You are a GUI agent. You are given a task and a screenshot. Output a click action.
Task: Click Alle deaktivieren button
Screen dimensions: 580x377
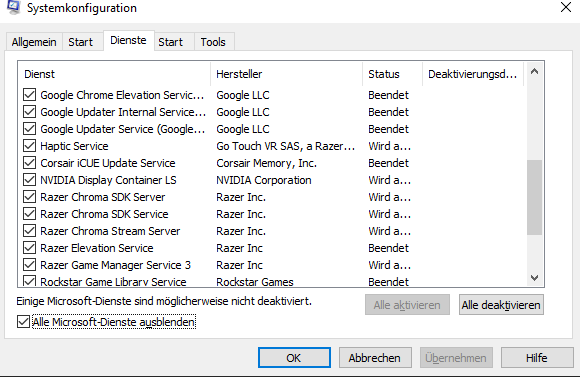[501, 305]
